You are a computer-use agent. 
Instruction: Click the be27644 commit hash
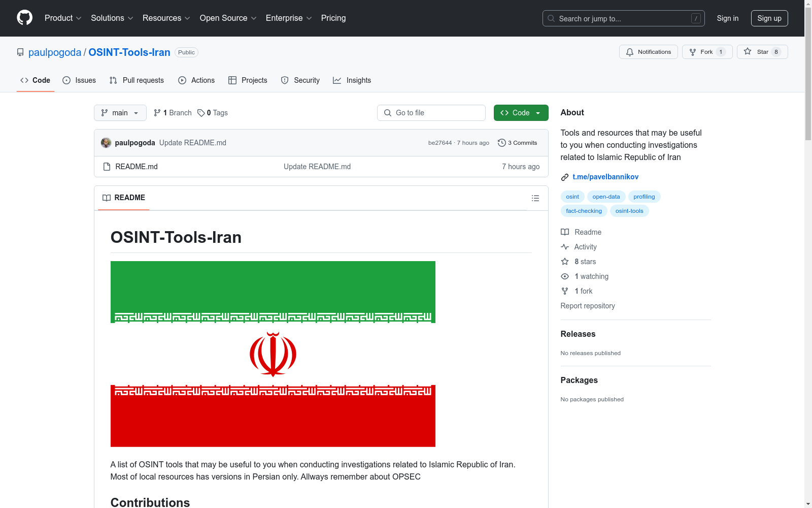440,143
